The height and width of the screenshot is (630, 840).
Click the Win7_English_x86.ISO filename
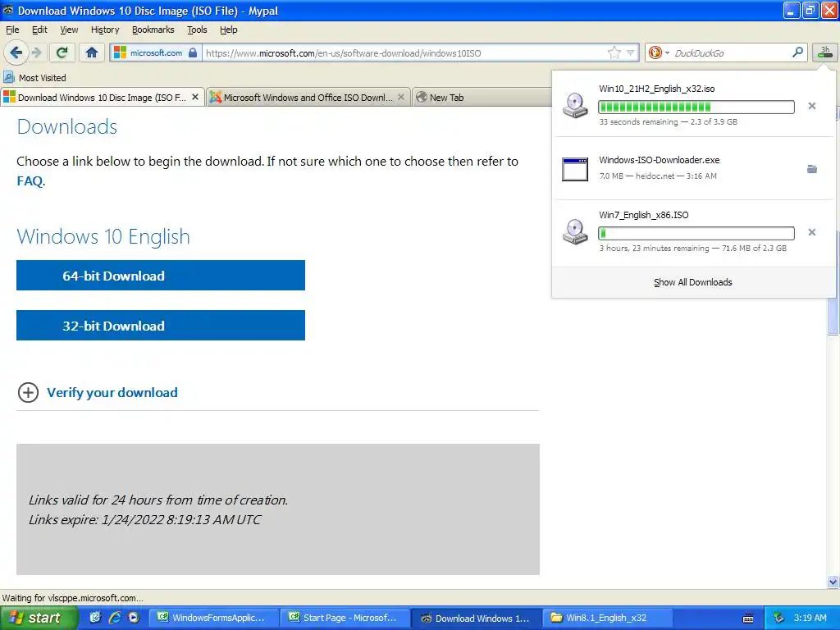(644, 215)
